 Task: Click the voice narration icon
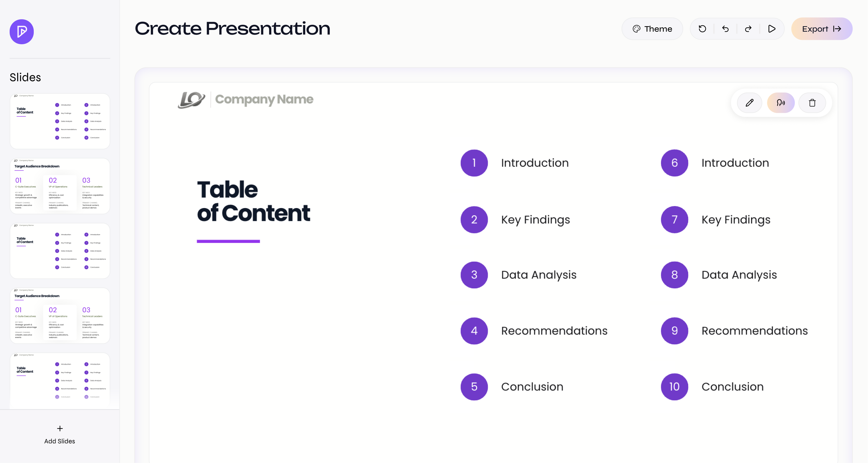(x=781, y=103)
